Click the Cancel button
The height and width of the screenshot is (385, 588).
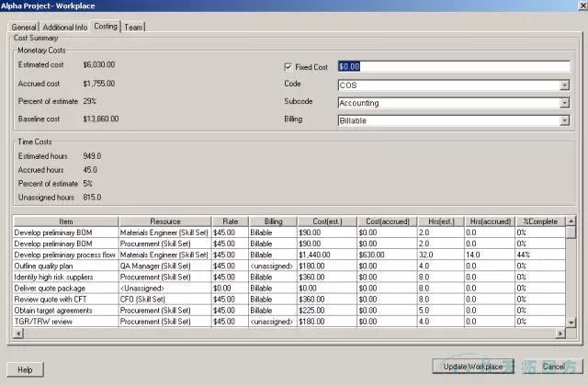(x=552, y=366)
